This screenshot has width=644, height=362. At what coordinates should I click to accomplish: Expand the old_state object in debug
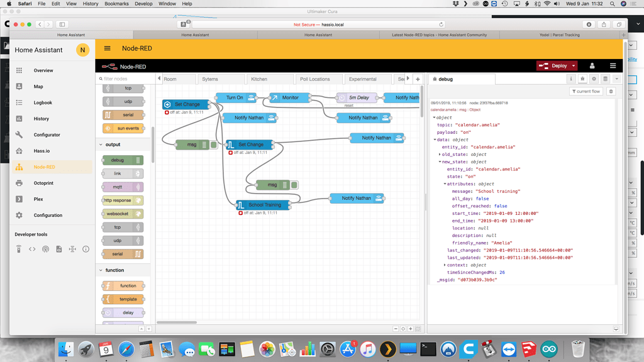[440, 154]
